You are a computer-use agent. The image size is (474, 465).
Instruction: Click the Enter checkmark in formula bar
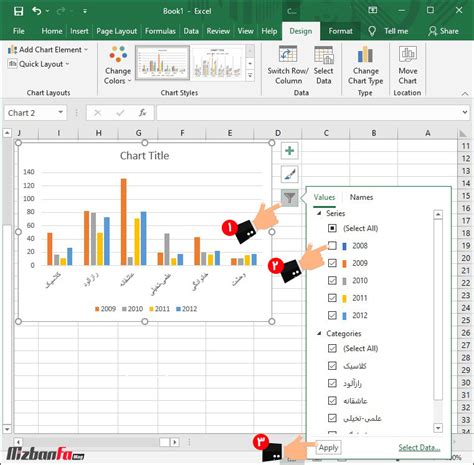point(120,113)
